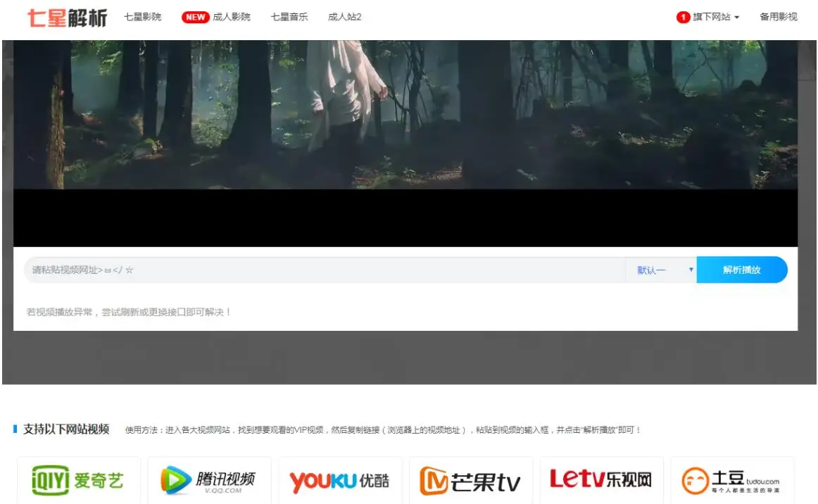This screenshot has width=818, height=504.
Task: Click the YOUKU 优酷 platform logo
Action: click(x=340, y=480)
